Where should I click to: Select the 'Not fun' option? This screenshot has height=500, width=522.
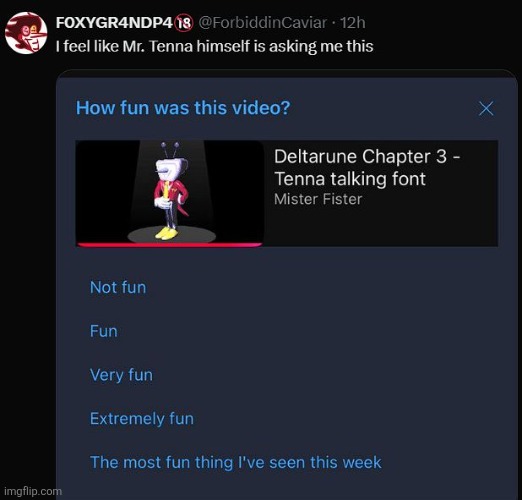(118, 287)
